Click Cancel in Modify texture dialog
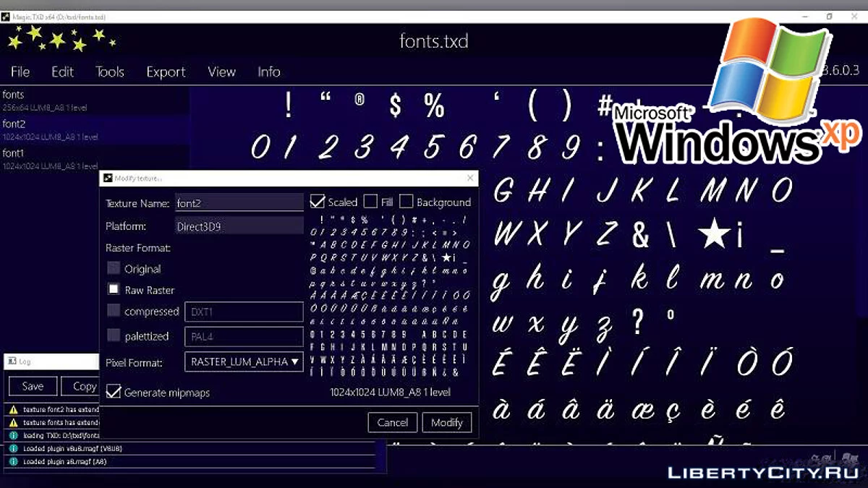868x488 pixels. (x=393, y=422)
